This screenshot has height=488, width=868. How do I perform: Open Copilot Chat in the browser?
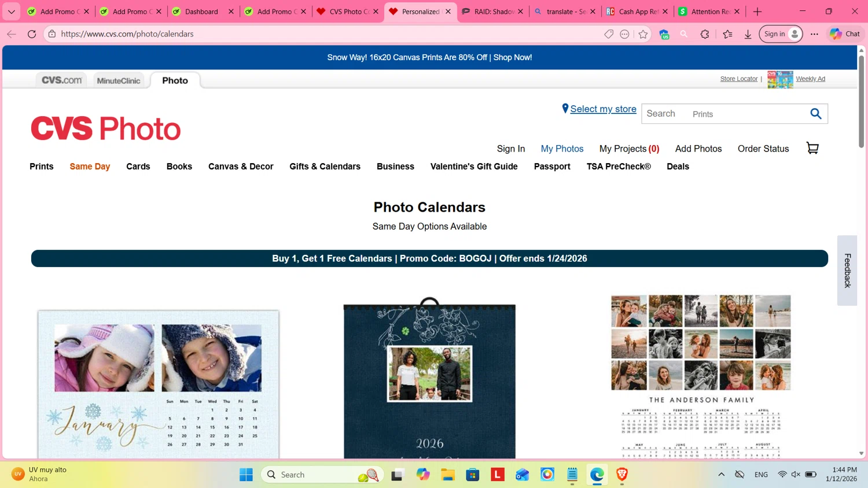(845, 34)
